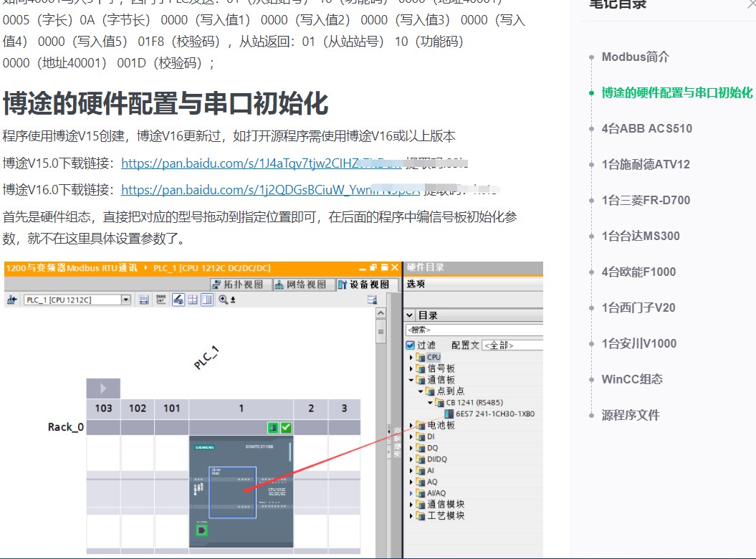Click the PLC_1 [CPU 1212C DC/DC/DC] breadcrumb title
This screenshot has height=559, width=756.
coord(211,268)
